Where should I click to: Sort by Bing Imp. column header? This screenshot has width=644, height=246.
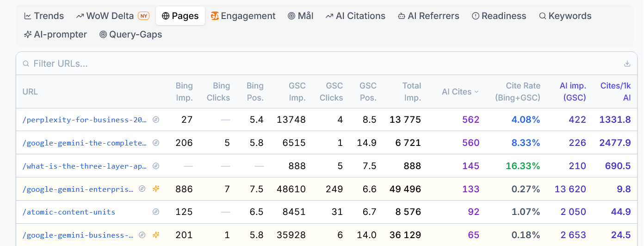click(184, 92)
